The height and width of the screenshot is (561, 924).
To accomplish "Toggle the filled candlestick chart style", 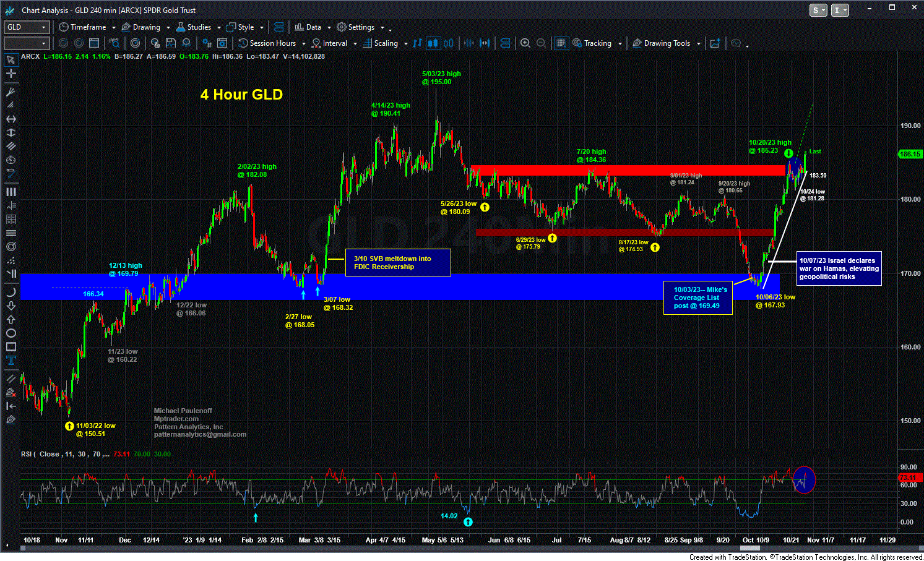I will tap(433, 43).
